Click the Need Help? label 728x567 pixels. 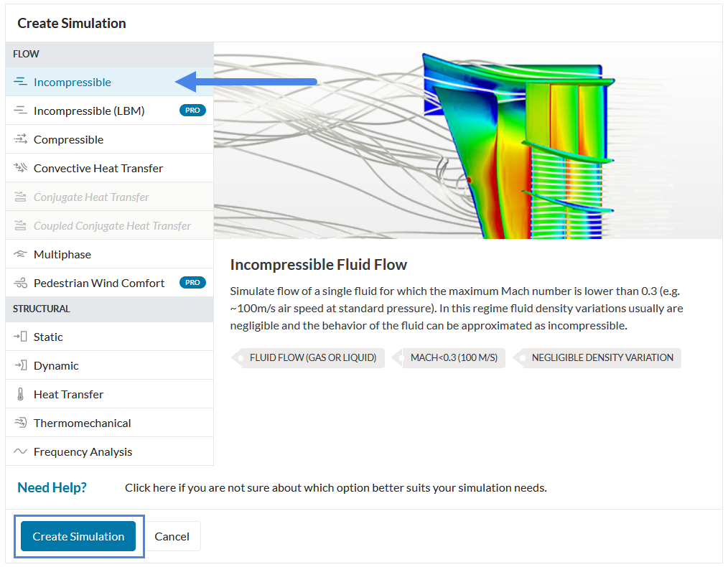tap(52, 487)
